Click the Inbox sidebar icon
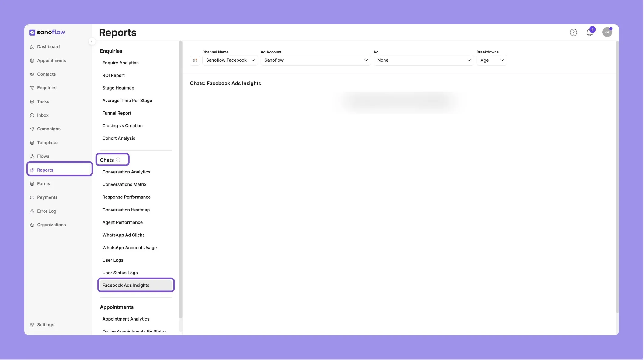 click(32, 115)
